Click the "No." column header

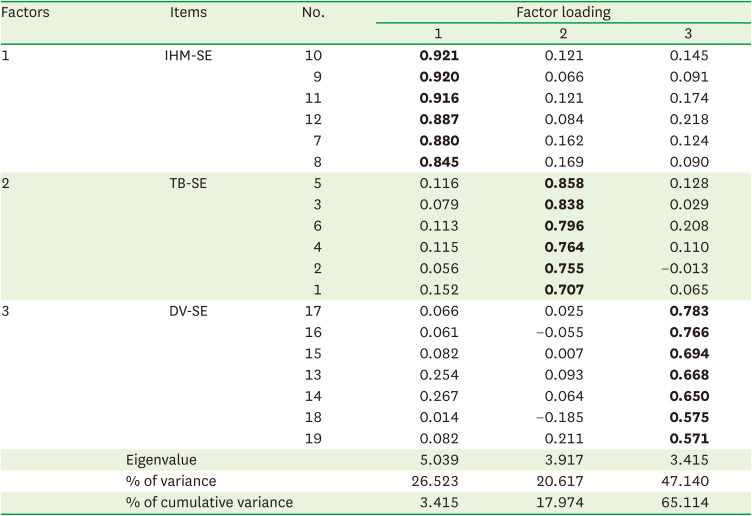(312, 13)
